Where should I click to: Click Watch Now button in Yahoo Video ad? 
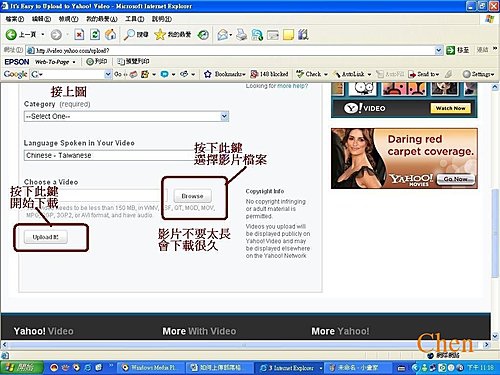(450, 108)
